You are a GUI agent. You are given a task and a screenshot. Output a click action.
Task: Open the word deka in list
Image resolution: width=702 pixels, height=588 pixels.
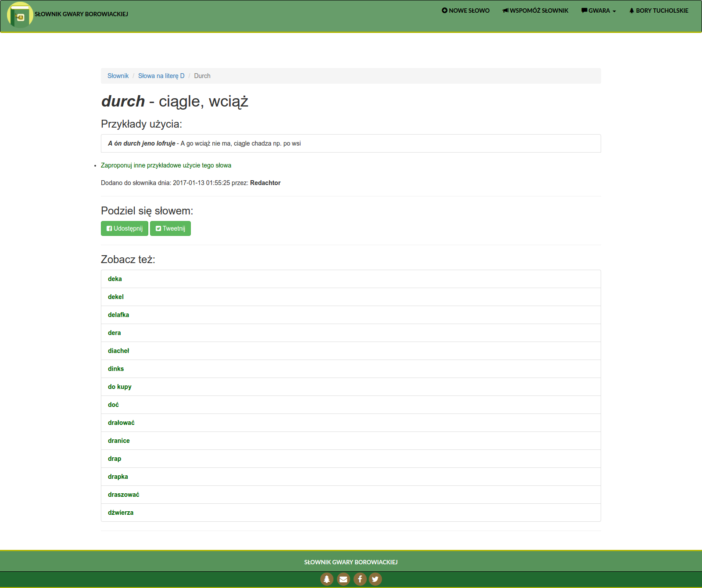coord(115,279)
